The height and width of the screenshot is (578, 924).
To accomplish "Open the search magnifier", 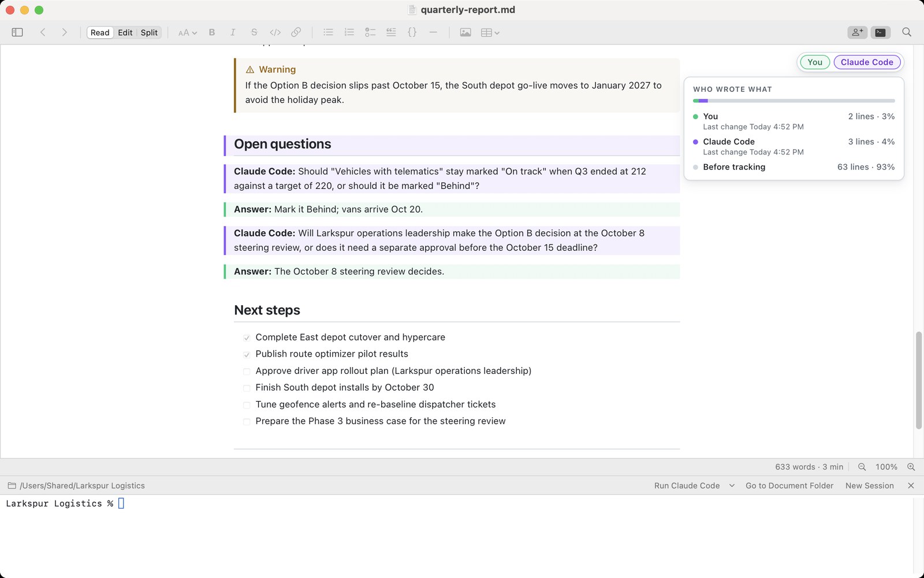I will point(907,32).
